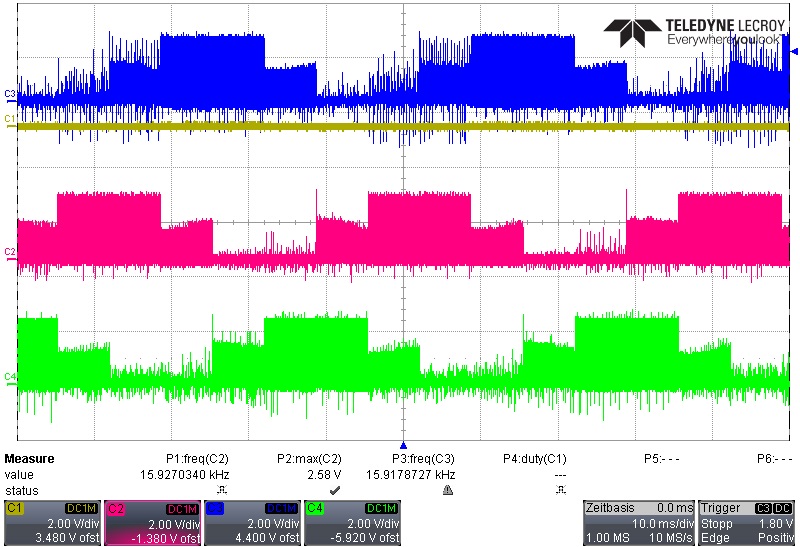Click 2.00 V/div scale in C1 box

click(x=73, y=523)
